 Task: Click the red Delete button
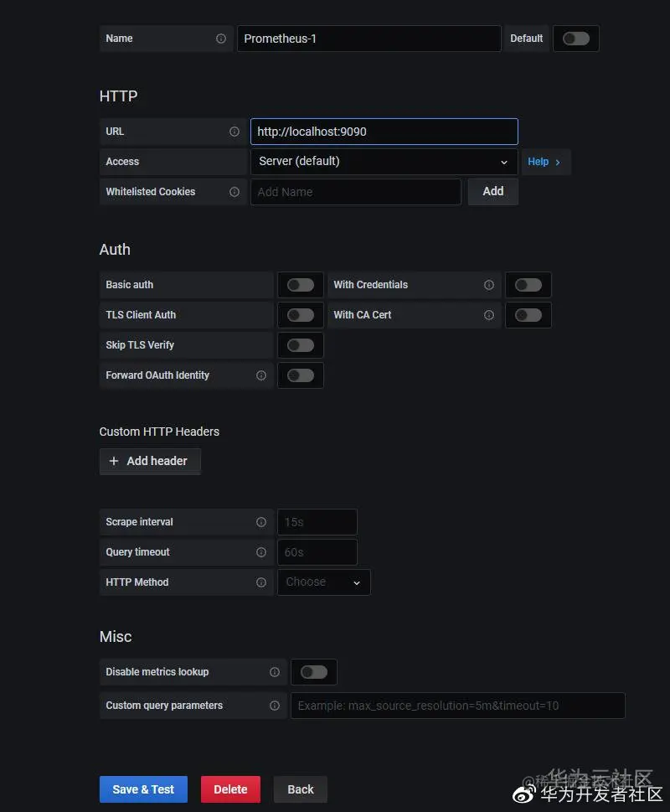click(x=230, y=789)
